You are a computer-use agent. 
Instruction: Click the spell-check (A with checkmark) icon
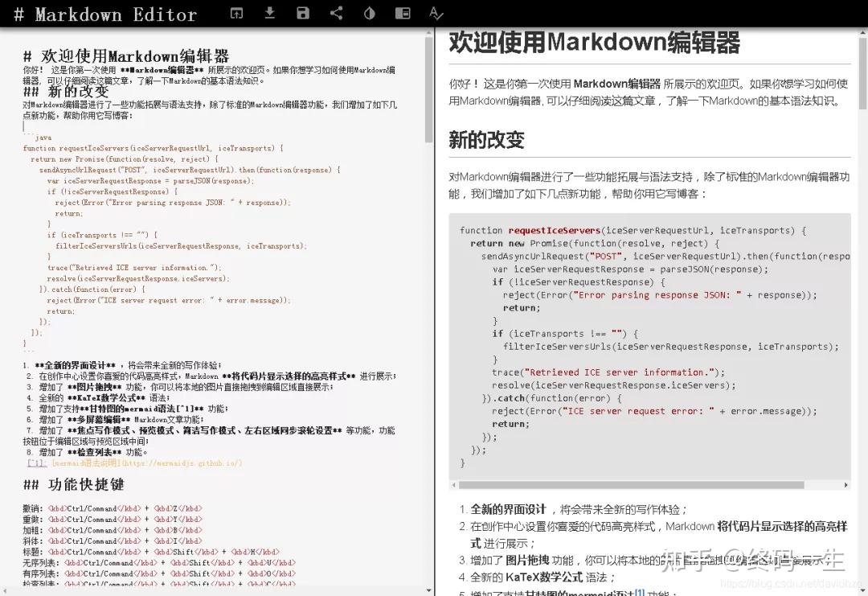(436, 14)
